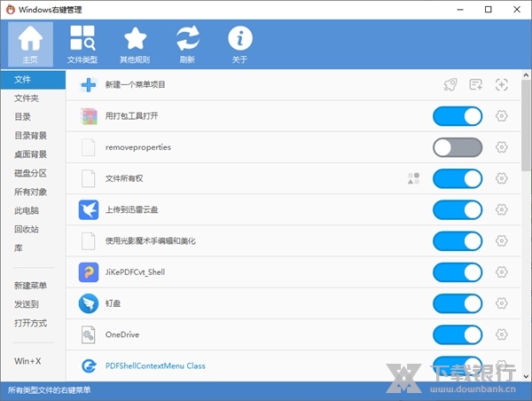532x401 pixels.
Task: Click the add note icon in new item row
Action: coord(475,84)
